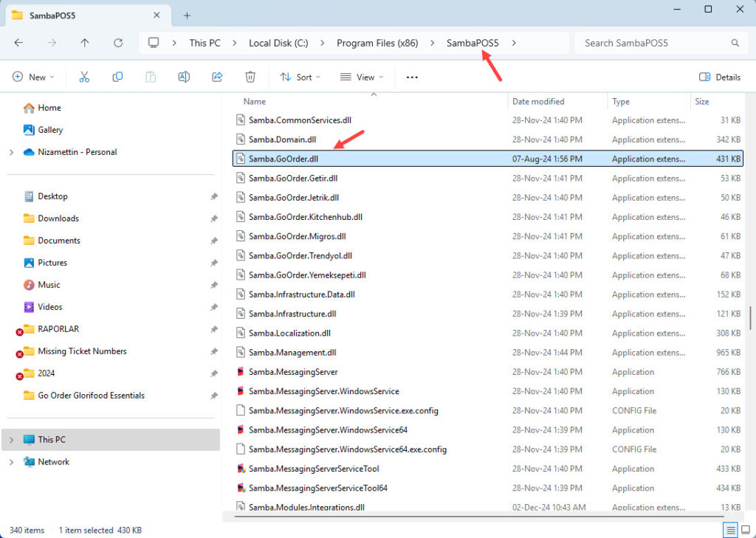Screen dimensions: 756x538
Task: Click the vertical scrollbar thumb
Action: tap(750, 318)
